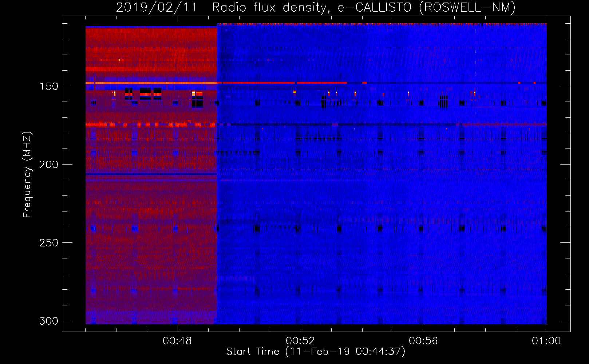This screenshot has height=364, width=589.
Task: Click the 300 frequency tick label
Action: (x=49, y=321)
